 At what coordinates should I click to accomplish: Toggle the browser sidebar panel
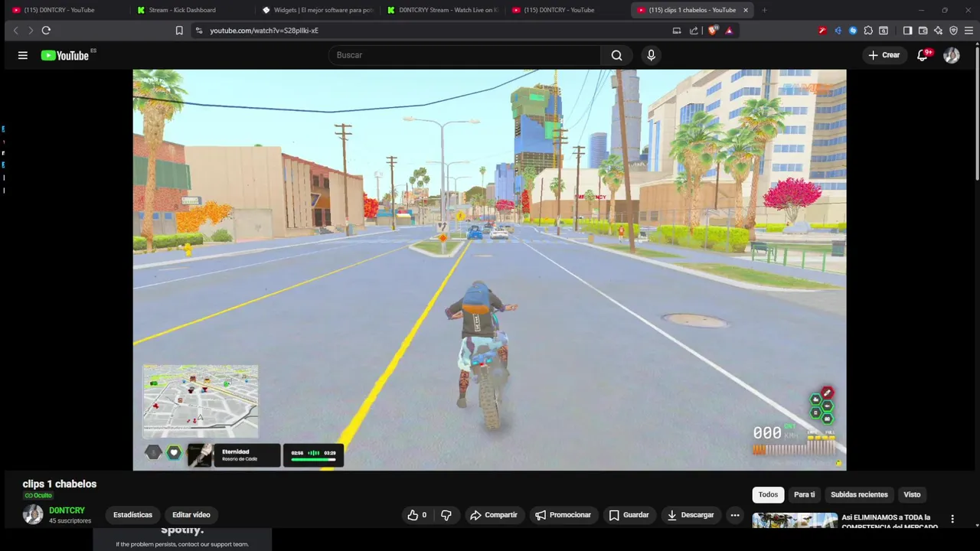click(x=907, y=31)
